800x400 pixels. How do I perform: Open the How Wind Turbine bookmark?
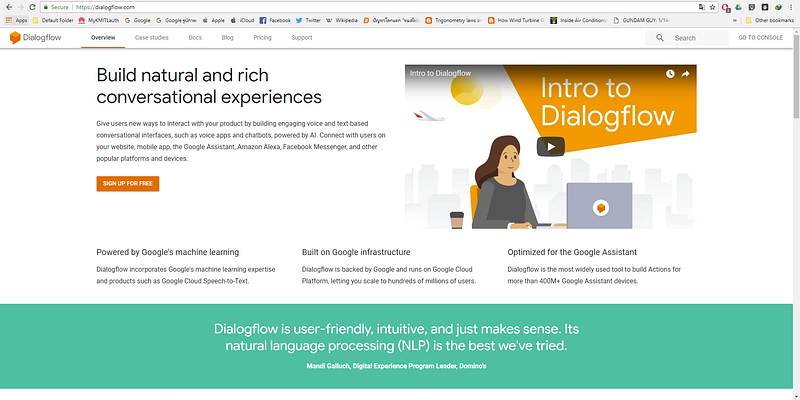pos(516,20)
